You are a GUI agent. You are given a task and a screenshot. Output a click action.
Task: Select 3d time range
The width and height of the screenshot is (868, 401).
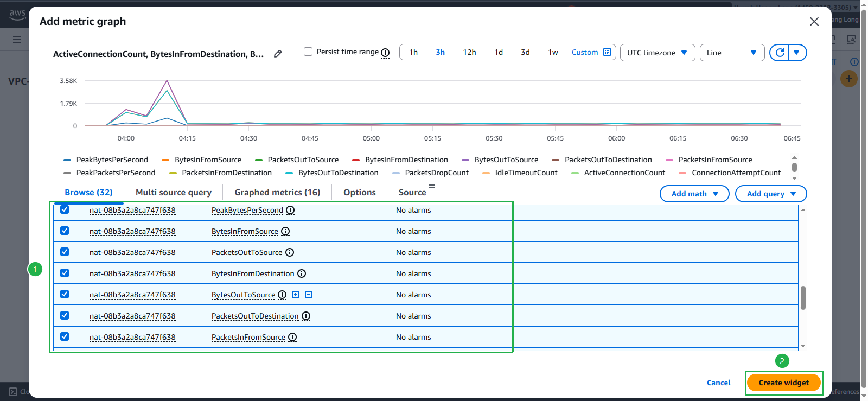pos(525,52)
